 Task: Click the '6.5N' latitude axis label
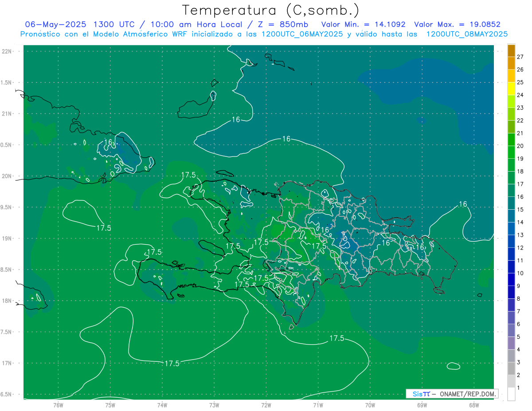point(6,394)
